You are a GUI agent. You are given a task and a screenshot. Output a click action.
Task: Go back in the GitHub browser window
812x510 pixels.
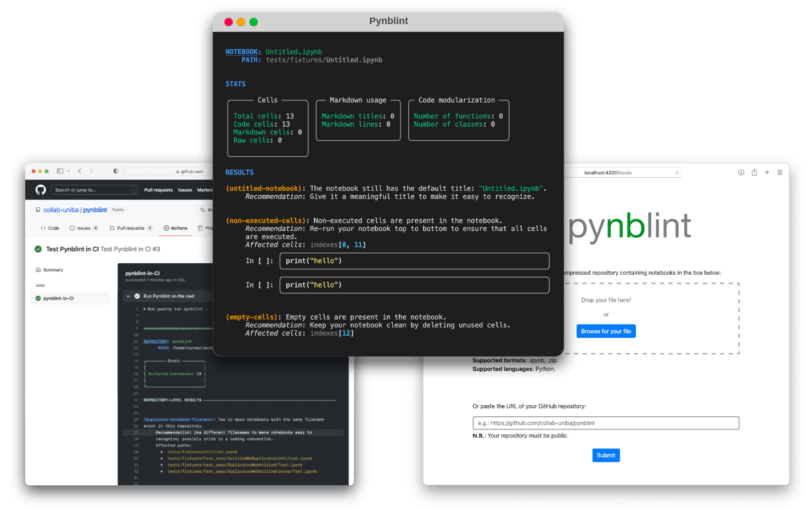[80, 171]
